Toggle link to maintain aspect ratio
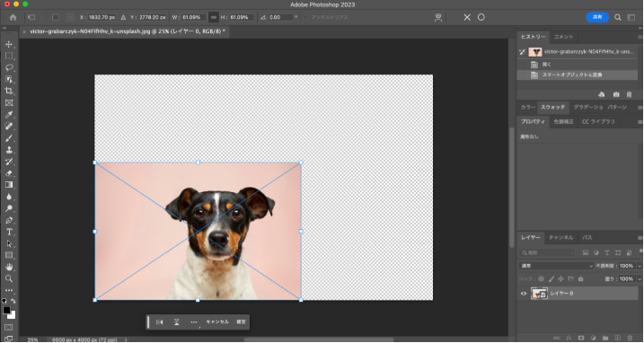The height and width of the screenshot is (343, 644). point(213,17)
